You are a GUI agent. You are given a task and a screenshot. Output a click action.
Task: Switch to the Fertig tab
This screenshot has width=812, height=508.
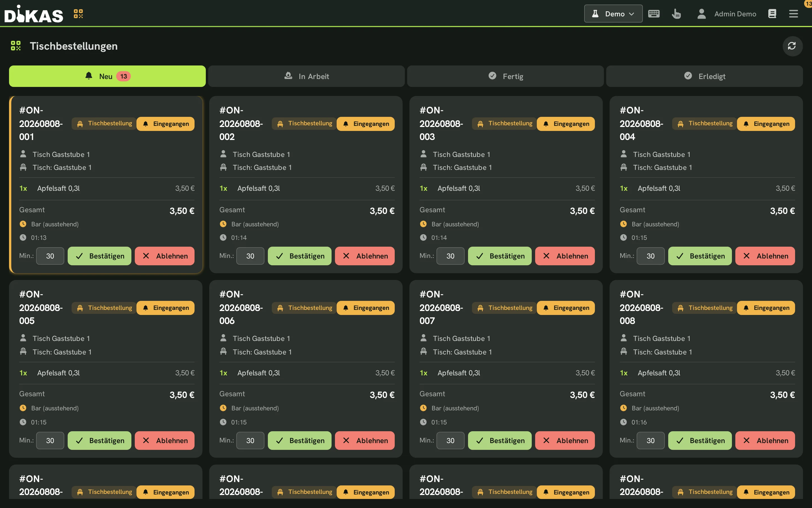[x=505, y=76]
